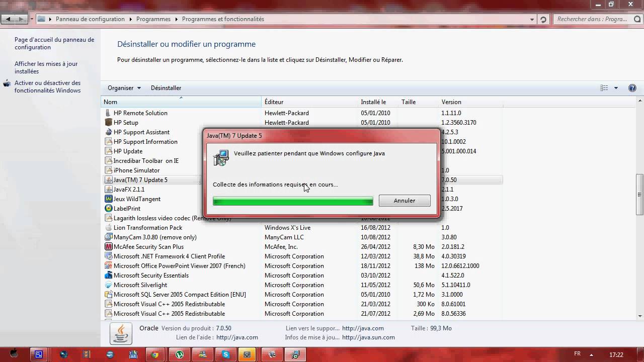Open Afficher les mises à jour installées

[46, 67]
